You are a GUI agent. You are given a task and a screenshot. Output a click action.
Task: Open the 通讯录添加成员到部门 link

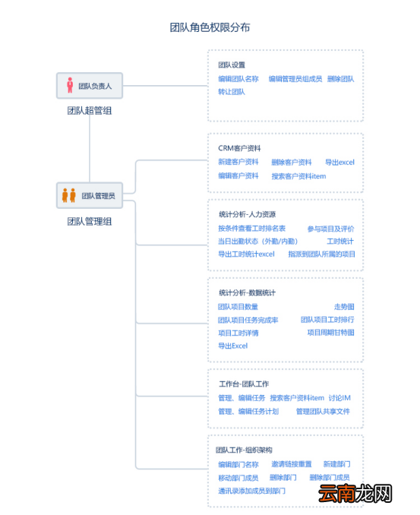[x=252, y=491]
